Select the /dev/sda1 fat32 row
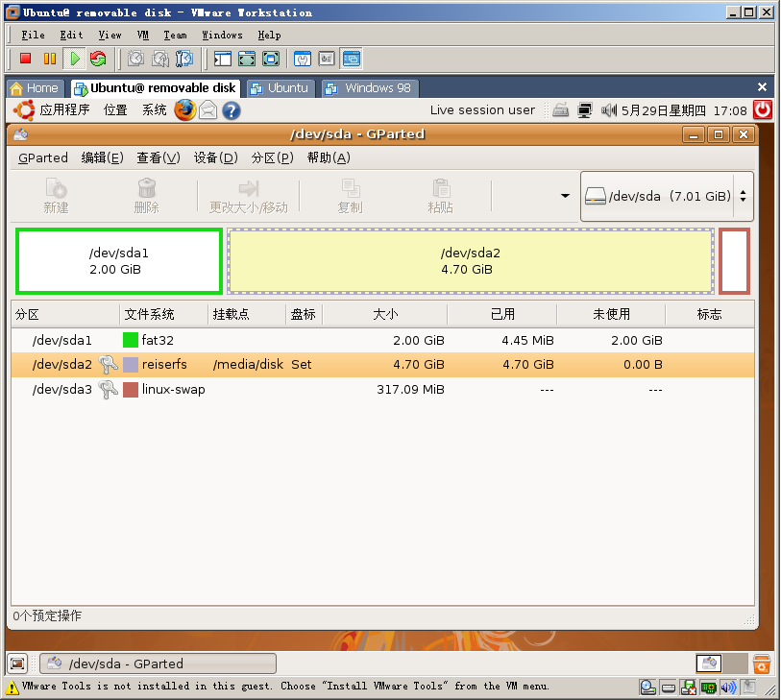This screenshot has width=781, height=700. [382, 340]
